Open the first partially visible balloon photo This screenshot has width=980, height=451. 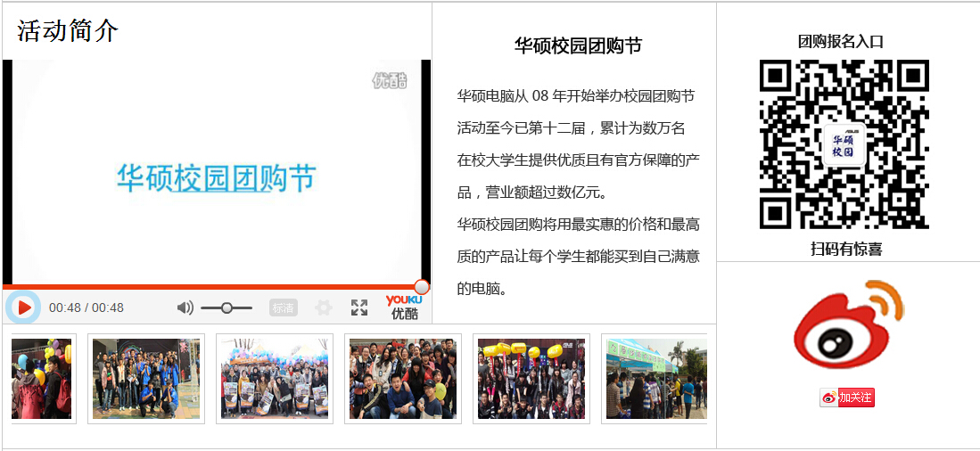(x=41, y=379)
